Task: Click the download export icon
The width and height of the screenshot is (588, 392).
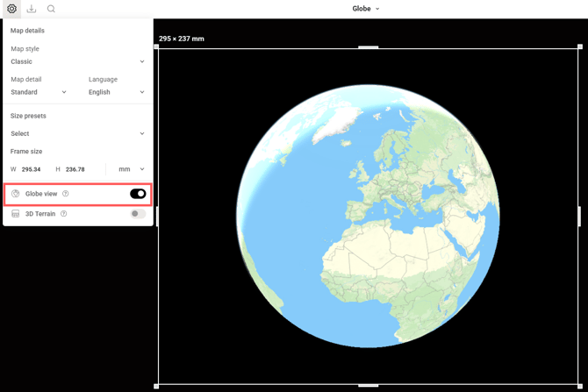Action: pyautogui.click(x=32, y=9)
